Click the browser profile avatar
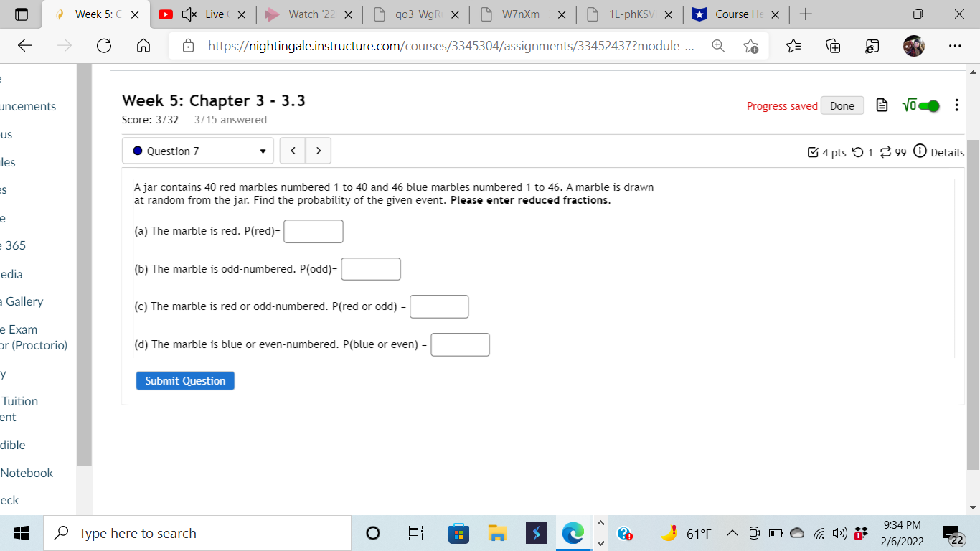980x551 pixels. 913,46
